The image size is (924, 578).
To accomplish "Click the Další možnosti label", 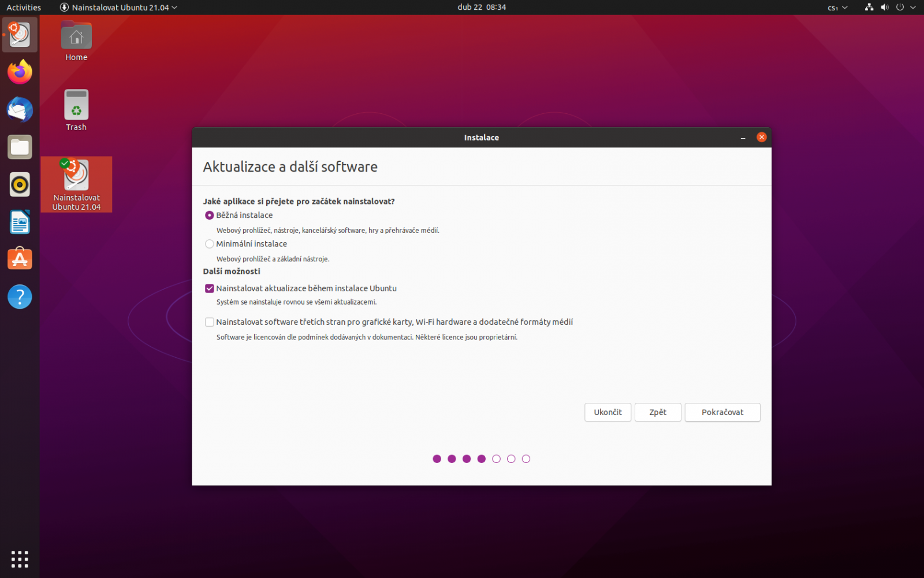I will coord(231,271).
